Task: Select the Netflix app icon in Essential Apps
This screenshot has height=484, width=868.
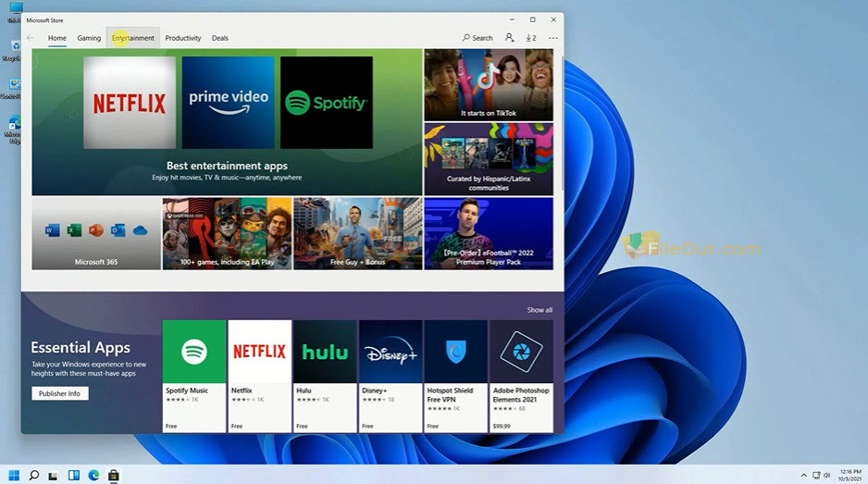Action: 260,352
